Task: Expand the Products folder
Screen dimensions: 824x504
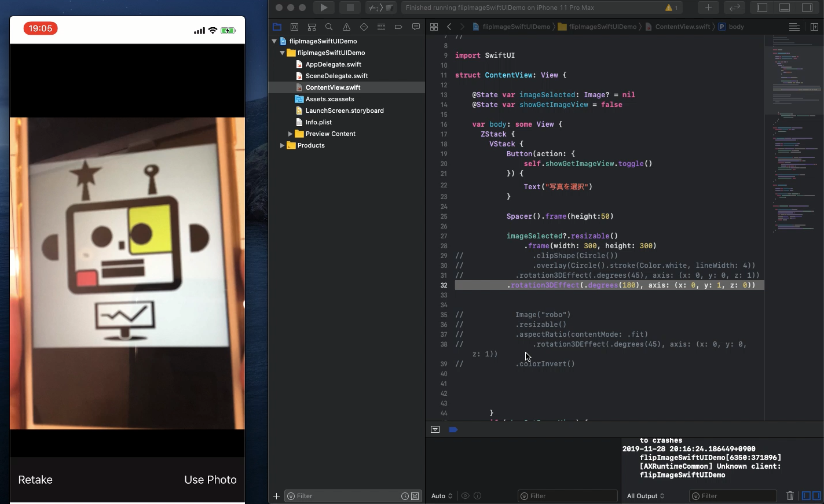Action: (x=282, y=145)
